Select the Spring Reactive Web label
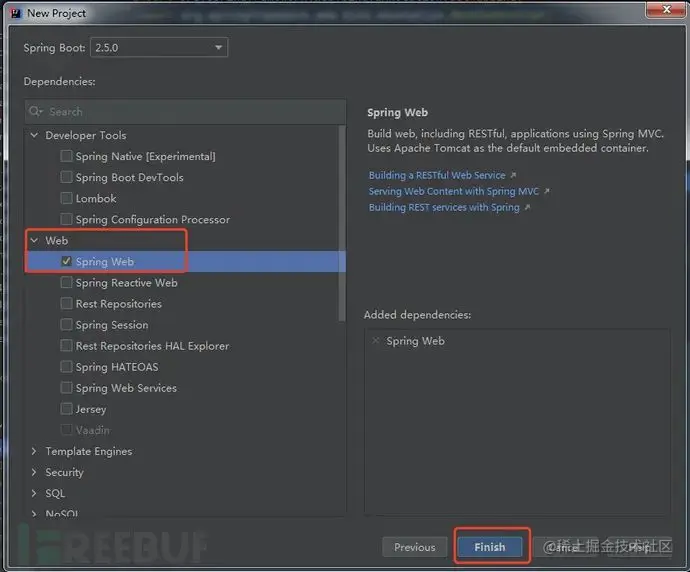Screen dimensions: 690x572 [x=126, y=283]
